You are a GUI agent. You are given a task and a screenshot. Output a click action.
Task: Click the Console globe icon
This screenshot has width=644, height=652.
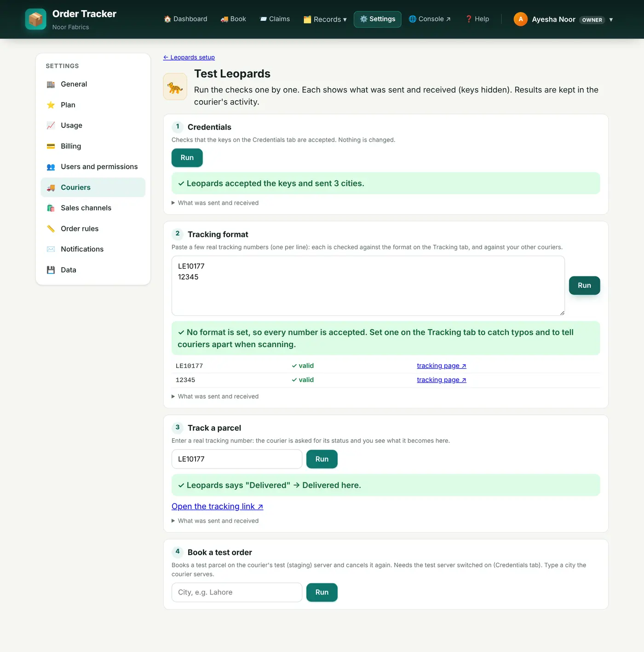coord(413,19)
